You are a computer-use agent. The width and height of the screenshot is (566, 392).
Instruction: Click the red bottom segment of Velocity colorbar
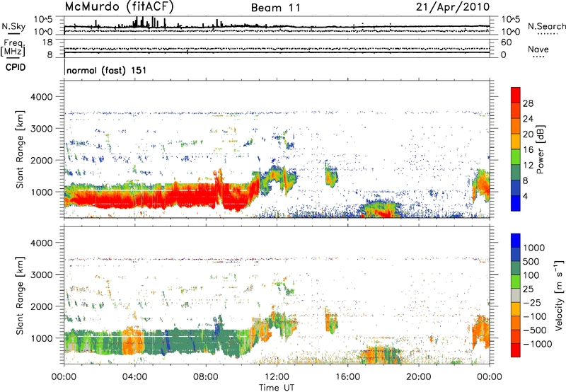coord(516,350)
